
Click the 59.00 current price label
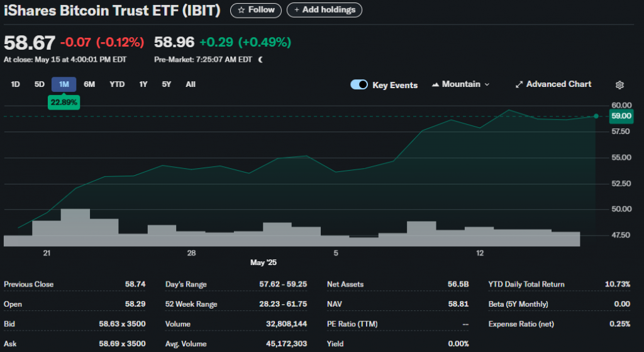(621, 116)
